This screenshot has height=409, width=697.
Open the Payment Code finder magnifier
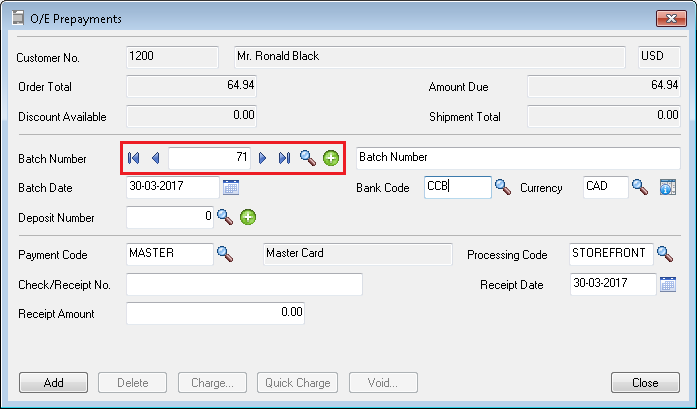tap(225, 254)
